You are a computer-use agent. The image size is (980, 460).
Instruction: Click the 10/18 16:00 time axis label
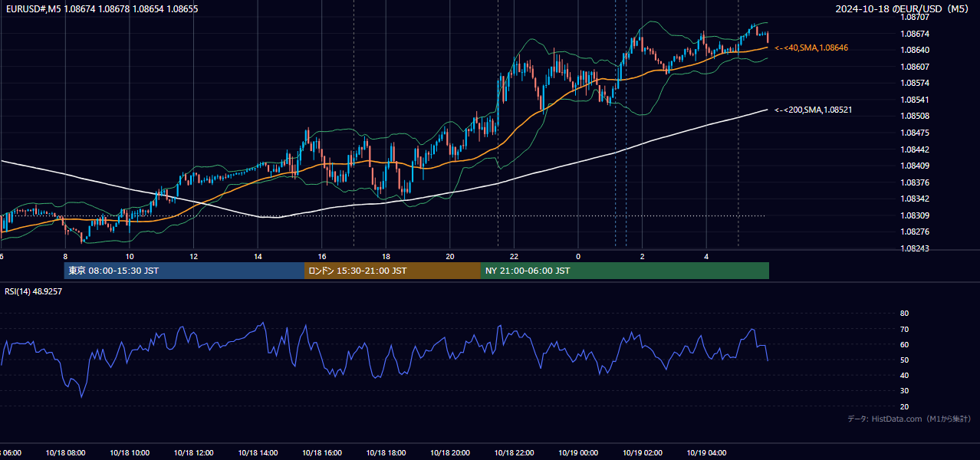tap(322, 452)
